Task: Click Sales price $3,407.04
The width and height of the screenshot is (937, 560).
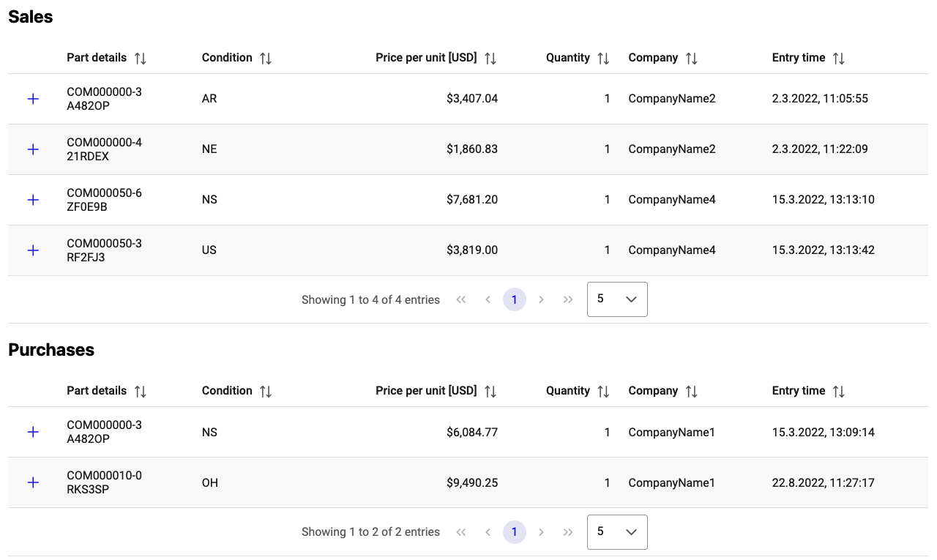Action: pos(472,99)
